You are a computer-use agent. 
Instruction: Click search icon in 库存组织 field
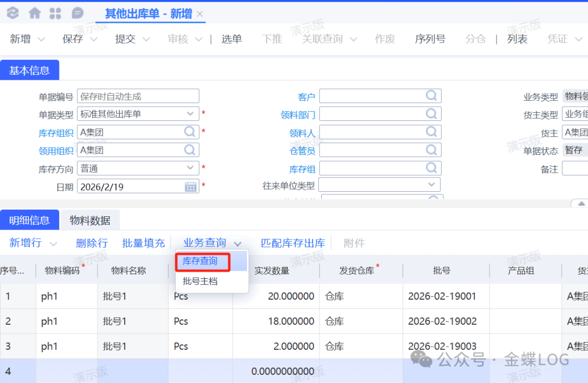click(189, 132)
